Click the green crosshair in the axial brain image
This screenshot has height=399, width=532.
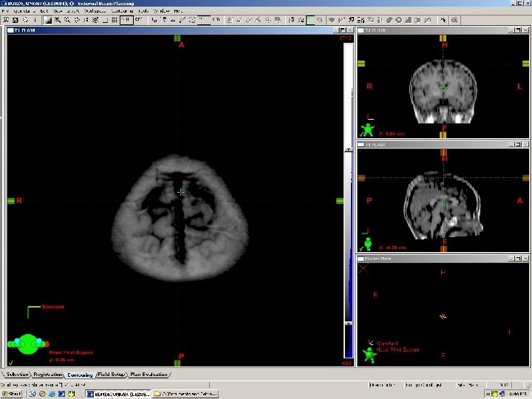[x=181, y=192]
